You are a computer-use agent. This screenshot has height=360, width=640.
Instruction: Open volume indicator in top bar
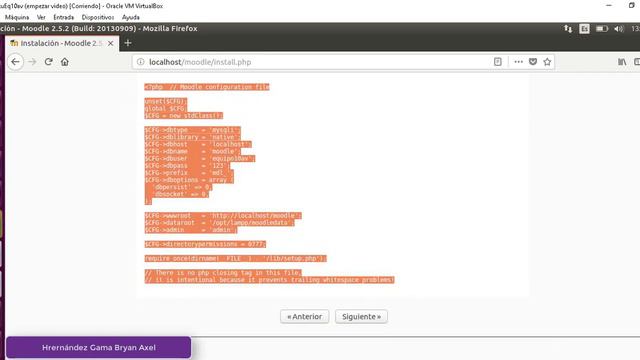(x=619, y=29)
